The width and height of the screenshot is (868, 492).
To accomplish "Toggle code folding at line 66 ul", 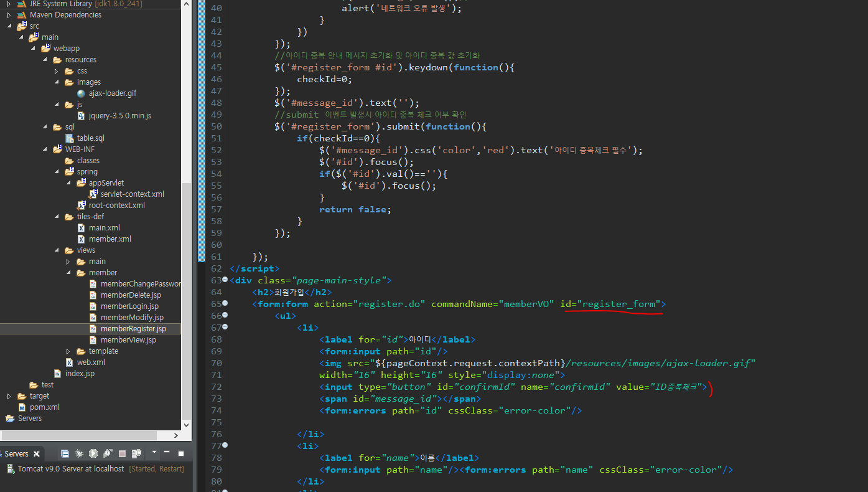I will pyautogui.click(x=225, y=315).
